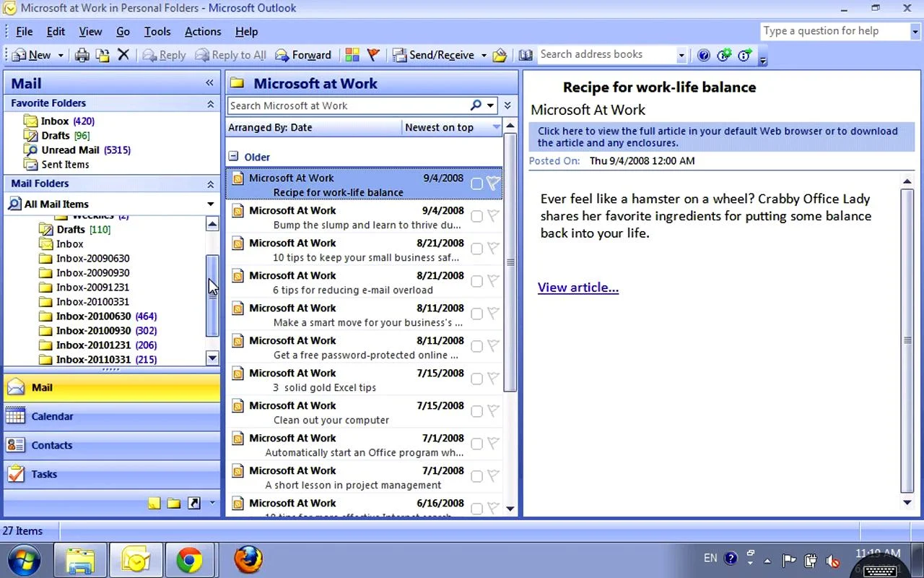This screenshot has width=924, height=578.
Task: Collapse the Favorite Folders section
Action: 210,104
